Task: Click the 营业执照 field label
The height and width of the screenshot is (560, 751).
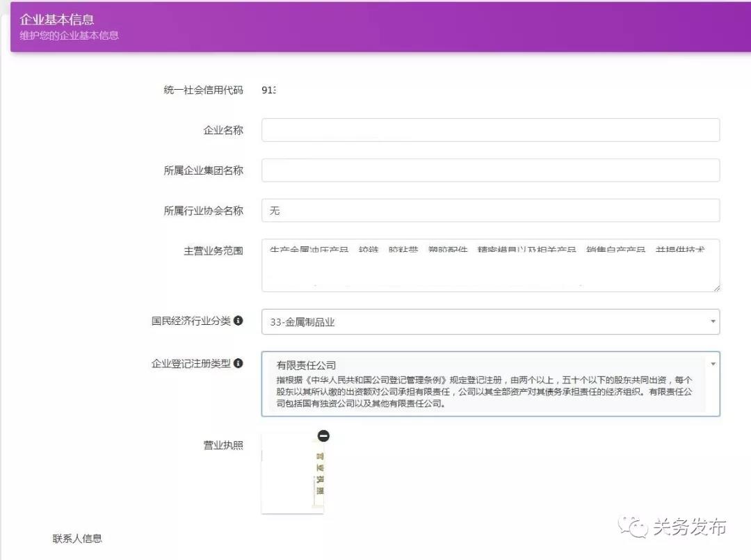Action: point(223,445)
